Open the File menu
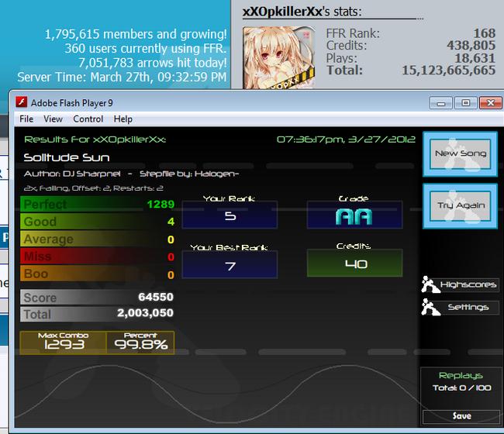Viewport: 504px width, 434px height. tap(26, 119)
